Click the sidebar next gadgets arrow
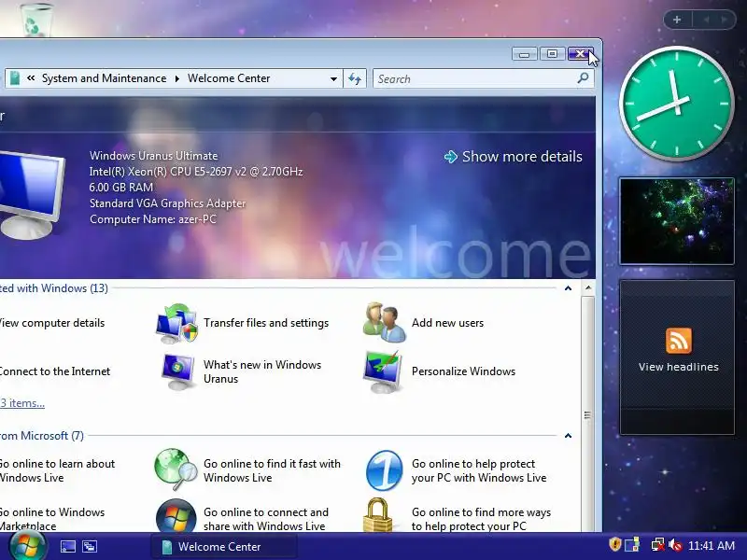Image resolution: width=747 pixels, height=560 pixels. [725, 20]
